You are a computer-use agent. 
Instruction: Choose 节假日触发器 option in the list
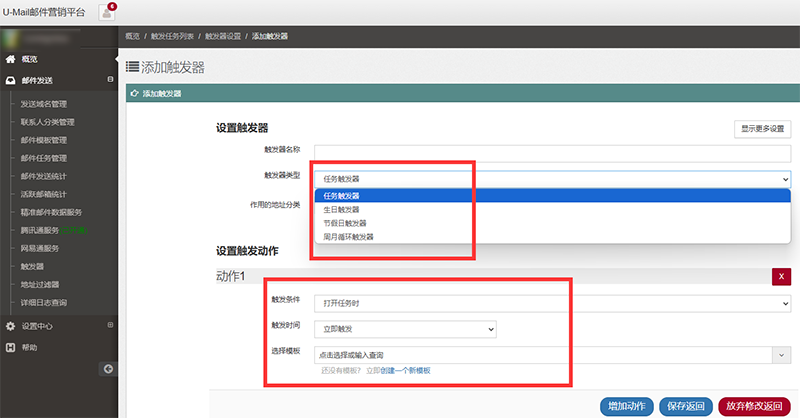(x=346, y=223)
